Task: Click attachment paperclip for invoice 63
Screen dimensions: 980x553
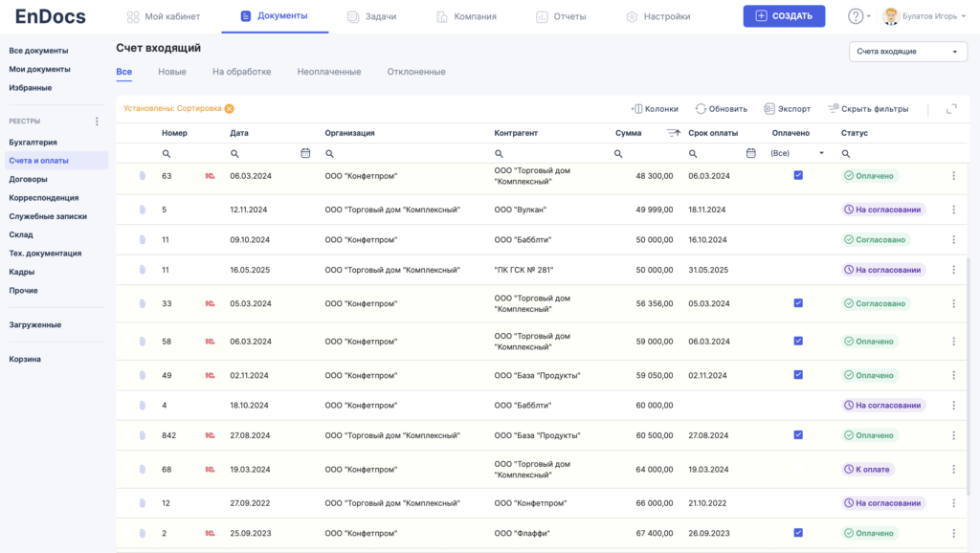Action: [143, 176]
